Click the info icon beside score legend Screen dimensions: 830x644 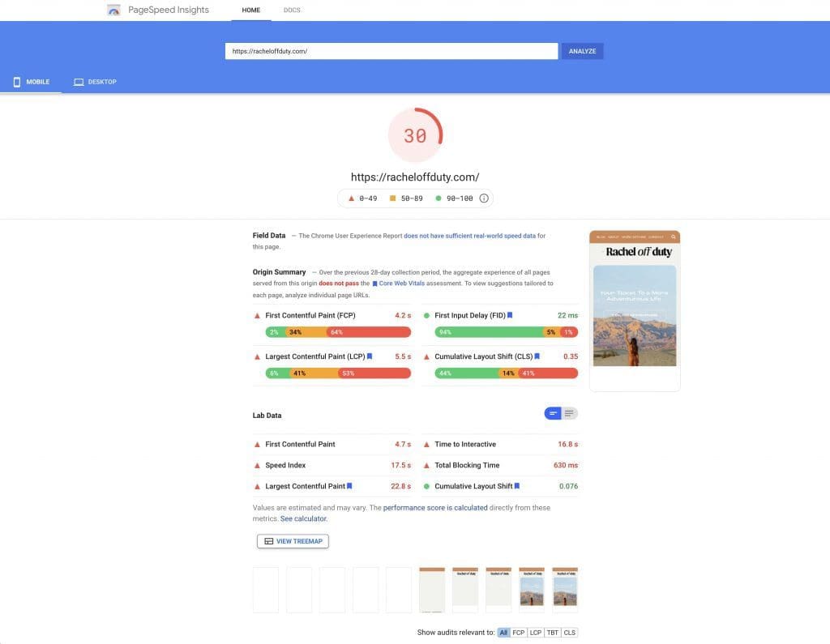coord(484,198)
